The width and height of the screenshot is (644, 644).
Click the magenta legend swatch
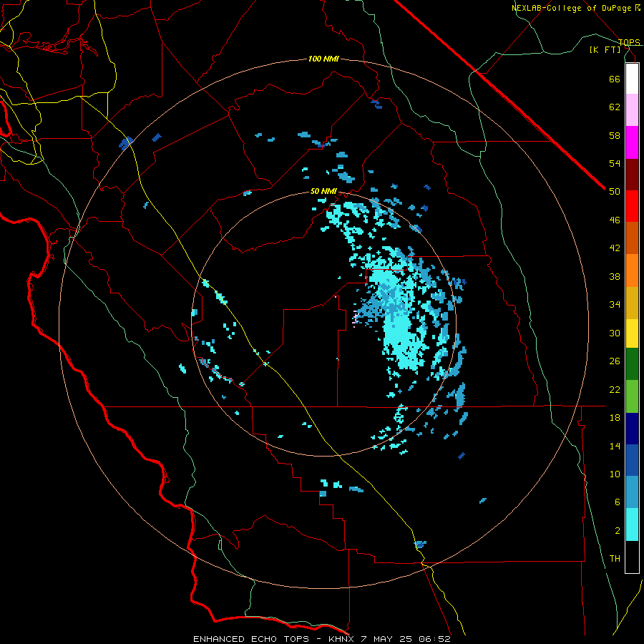632,142
